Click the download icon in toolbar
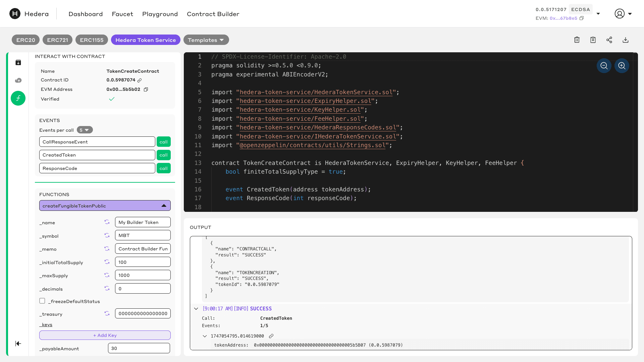This screenshot has width=644, height=362. tap(626, 40)
